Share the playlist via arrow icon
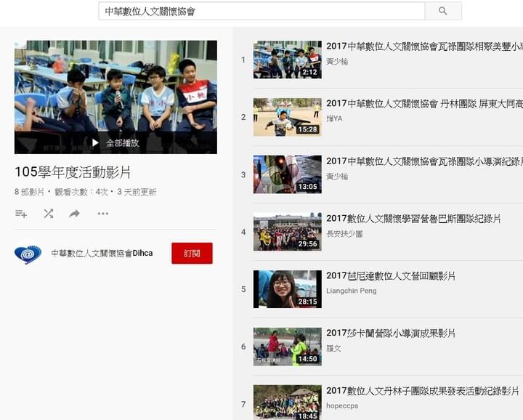523x420 pixels. coord(74,214)
